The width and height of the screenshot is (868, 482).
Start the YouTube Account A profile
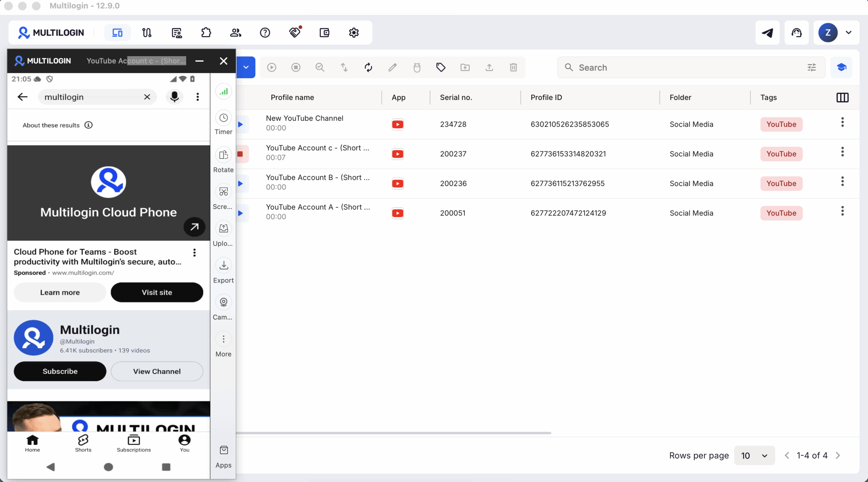[x=241, y=213]
